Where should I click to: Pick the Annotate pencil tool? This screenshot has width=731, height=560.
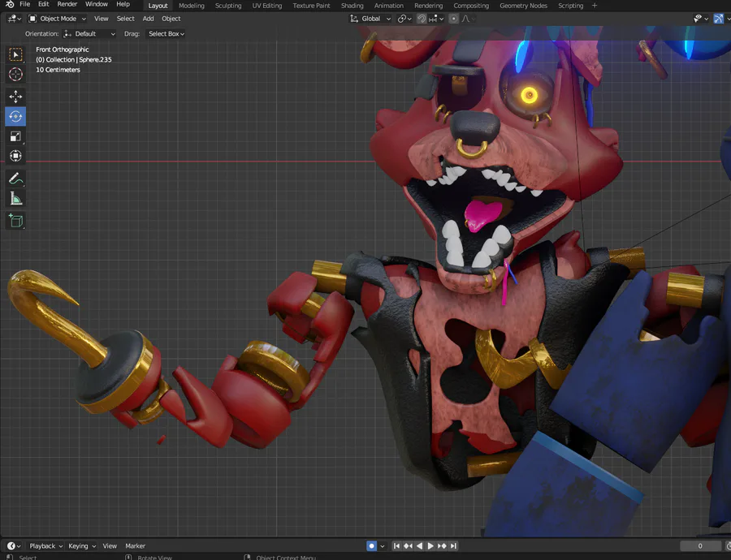(15, 179)
